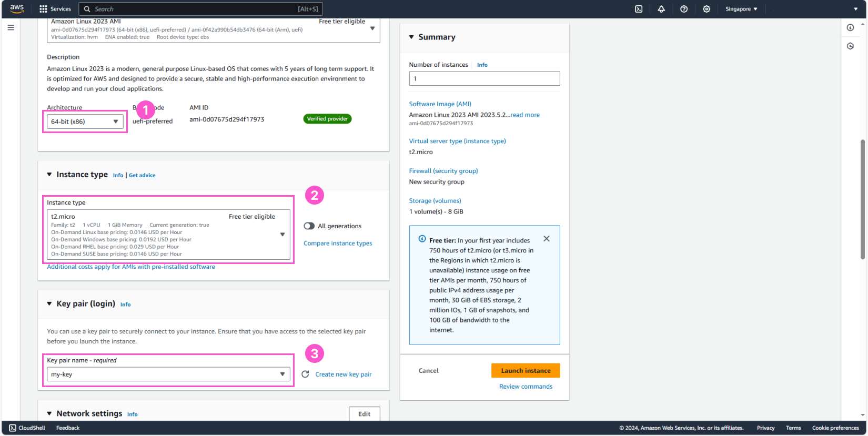Collapse the Summary panel
868x436 pixels.
click(411, 37)
